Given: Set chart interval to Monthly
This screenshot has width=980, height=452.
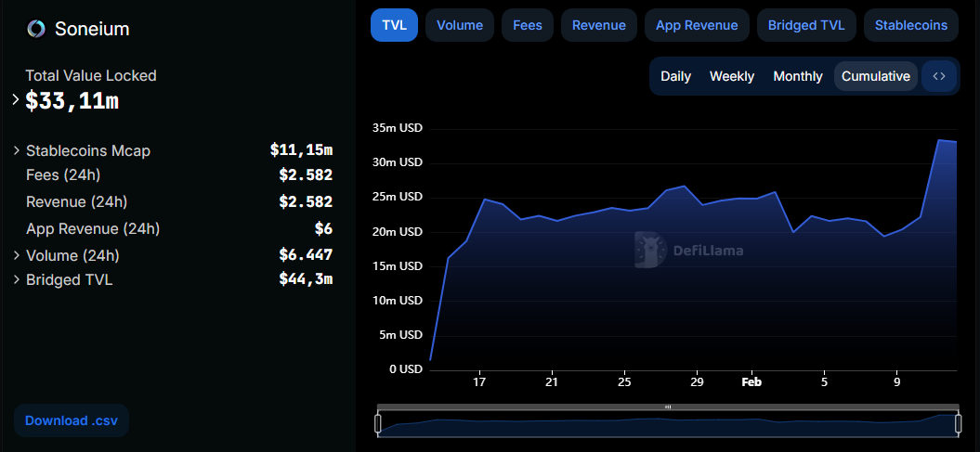Looking at the screenshot, I should coord(798,76).
